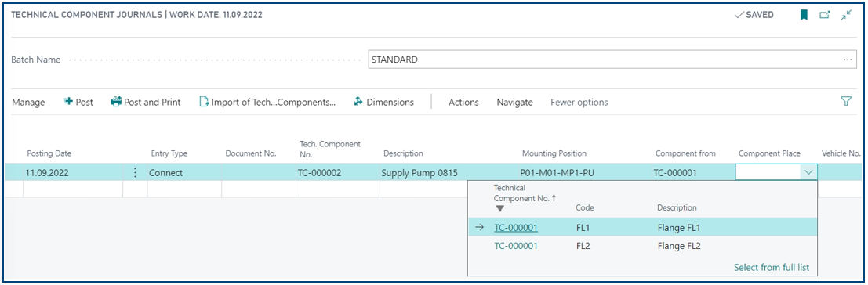This screenshot has height=285, width=868.
Task: Click Mounting Position column header
Action: tap(554, 153)
